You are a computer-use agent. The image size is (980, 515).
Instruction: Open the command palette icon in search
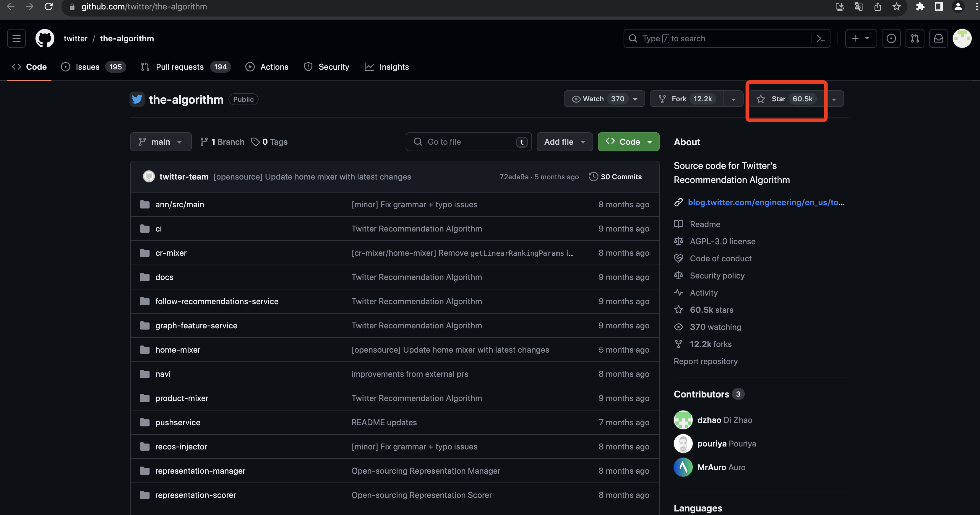click(x=821, y=38)
